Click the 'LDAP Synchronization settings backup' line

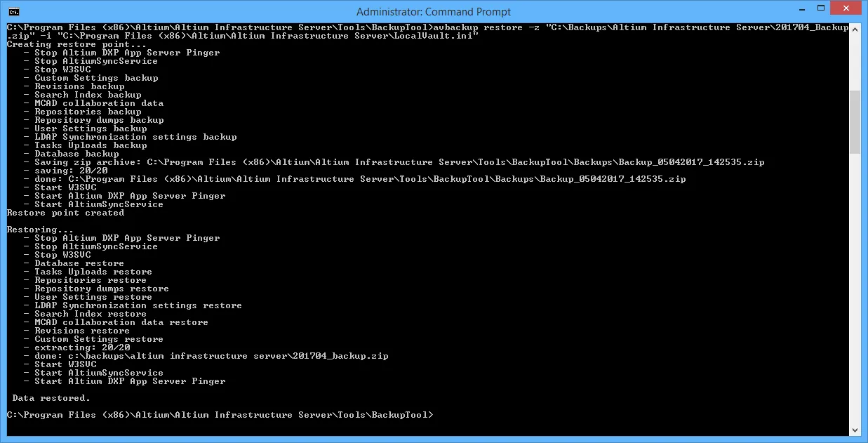point(135,137)
